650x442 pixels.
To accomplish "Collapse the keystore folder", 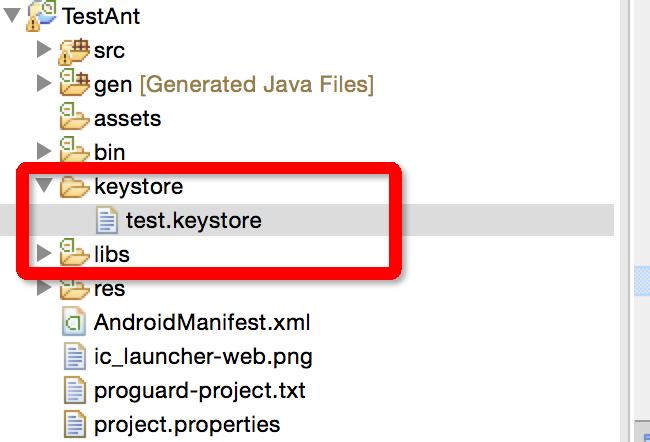I will tap(43, 187).
